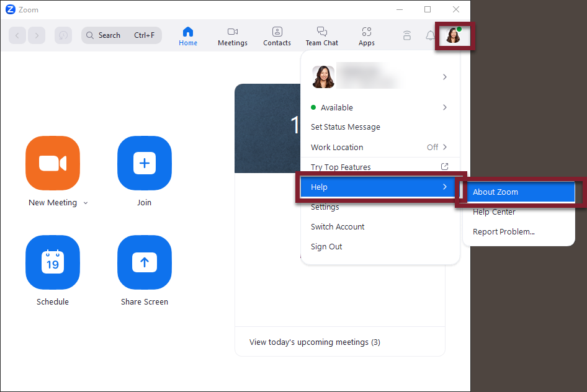The height and width of the screenshot is (392, 587).
Task: Start a New Meeting with orange button
Action: [53, 163]
